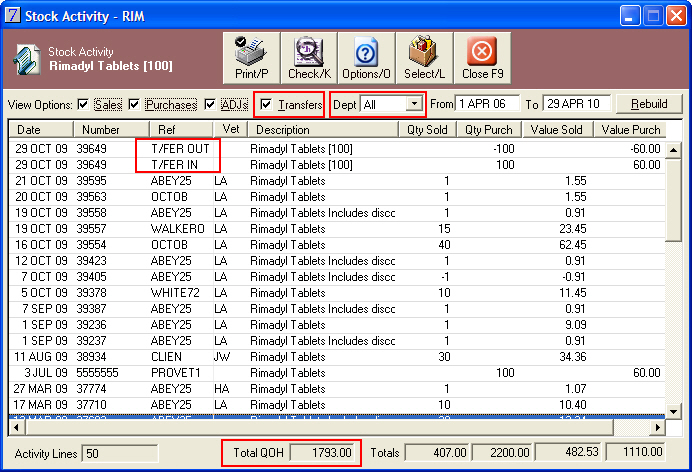
Task: Click the Value Purch column header
Action: [x=630, y=130]
